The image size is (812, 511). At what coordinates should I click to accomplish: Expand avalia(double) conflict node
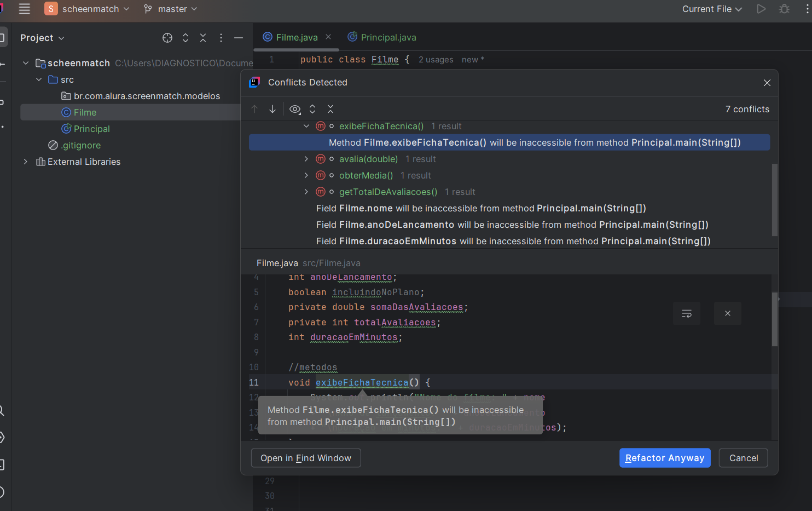[306, 159]
